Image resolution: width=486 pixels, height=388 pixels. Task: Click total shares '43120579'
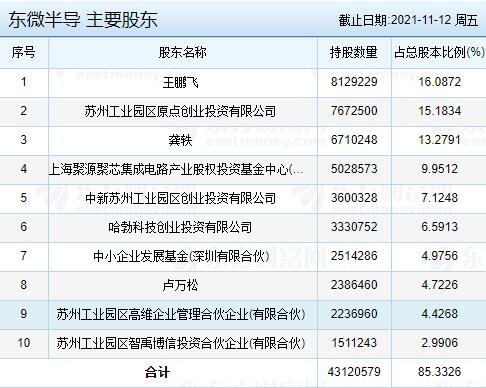354,372
